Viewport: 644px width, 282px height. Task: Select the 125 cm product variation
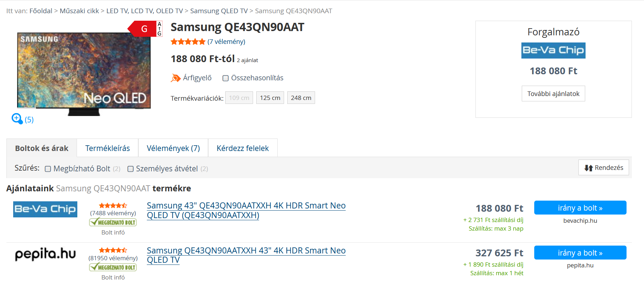point(270,98)
